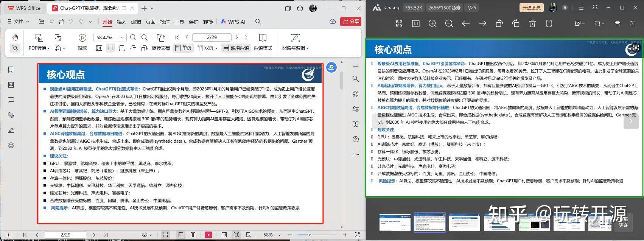Image resolution: width=644 pixels, height=241 pixels.
Task: Click the red 分享 share button
Action: 350,22
